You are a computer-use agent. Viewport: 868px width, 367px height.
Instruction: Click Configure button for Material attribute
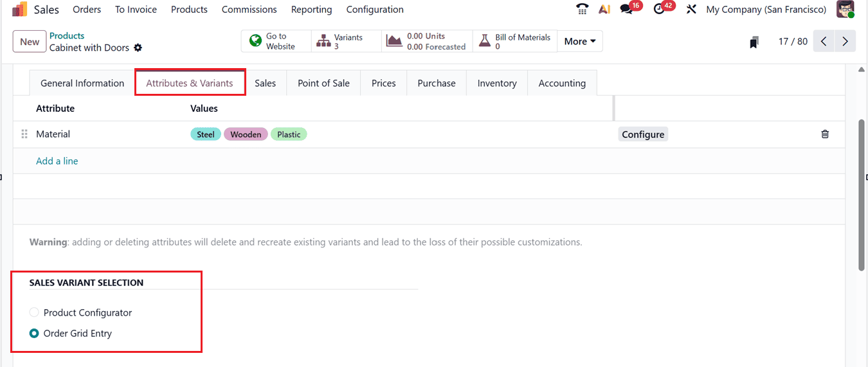click(643, 134)
